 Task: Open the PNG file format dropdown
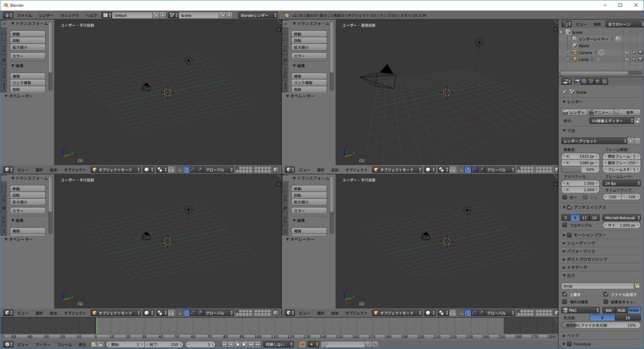pyautogui.click(x=580, y=311)
